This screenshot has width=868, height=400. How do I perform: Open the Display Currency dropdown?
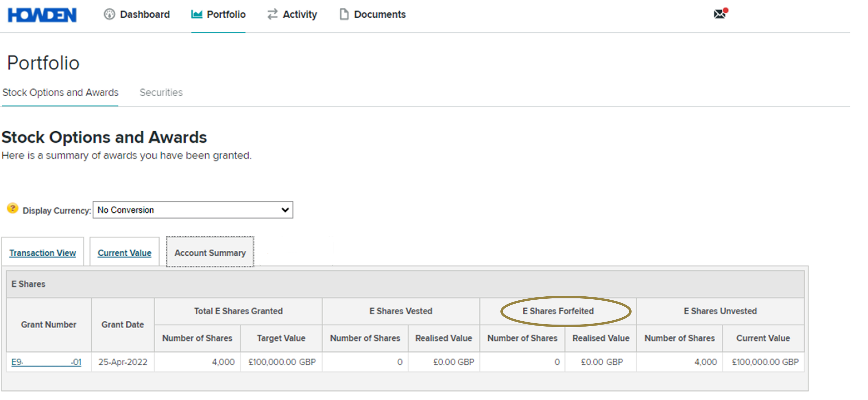(192, 210)
